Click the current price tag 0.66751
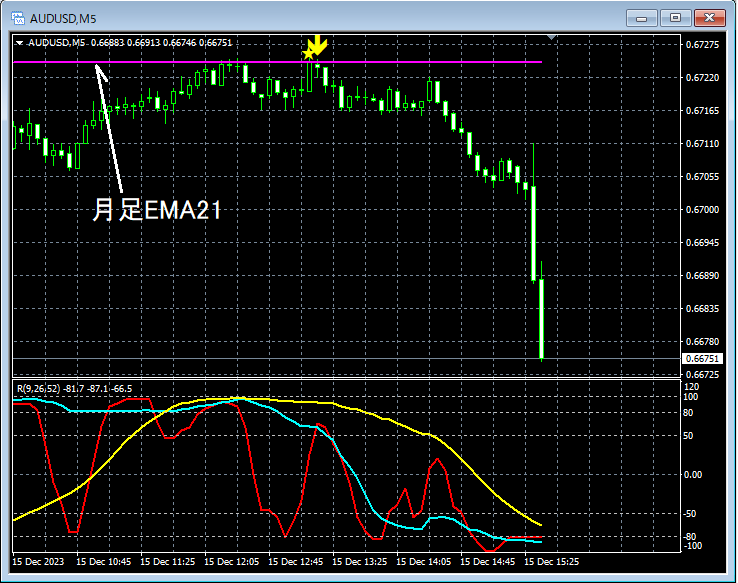The image size is (738, 583). coord(702,358)
